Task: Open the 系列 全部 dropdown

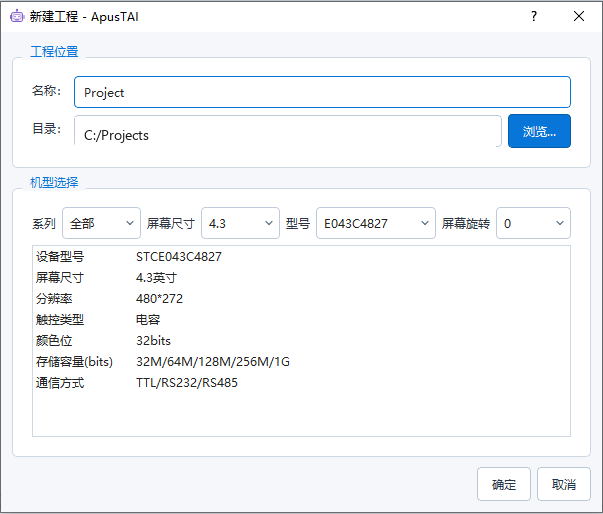Action: point(102,223)
